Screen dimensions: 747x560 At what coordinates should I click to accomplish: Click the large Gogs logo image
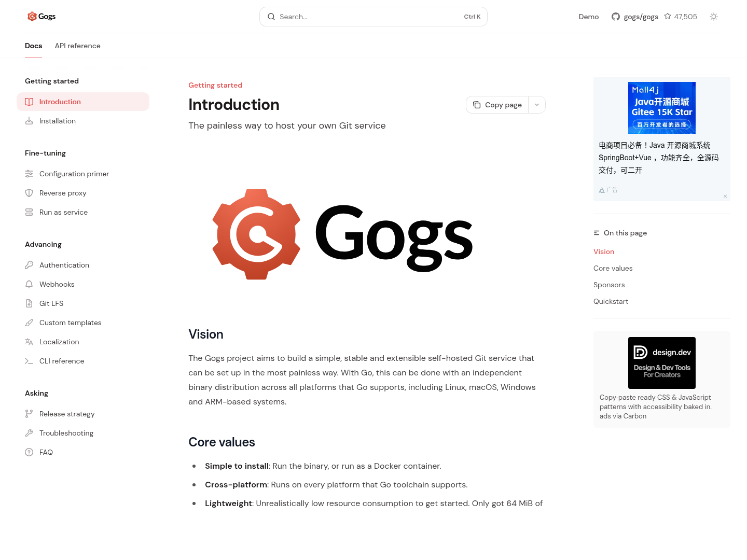click(x=342, y=234)
